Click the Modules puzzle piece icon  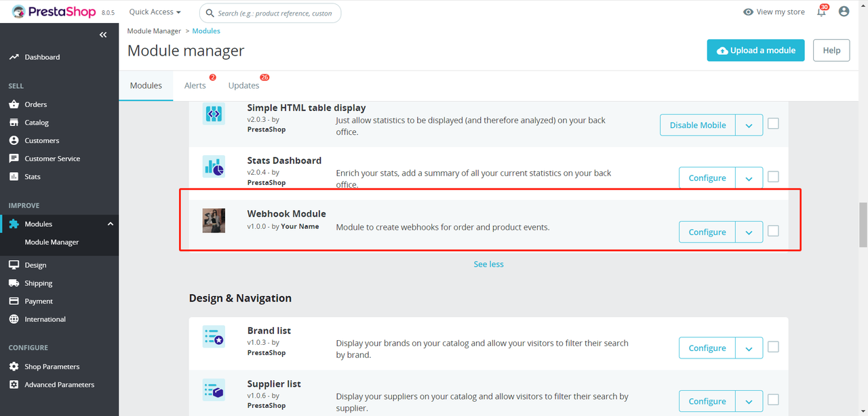coord(14,224)
